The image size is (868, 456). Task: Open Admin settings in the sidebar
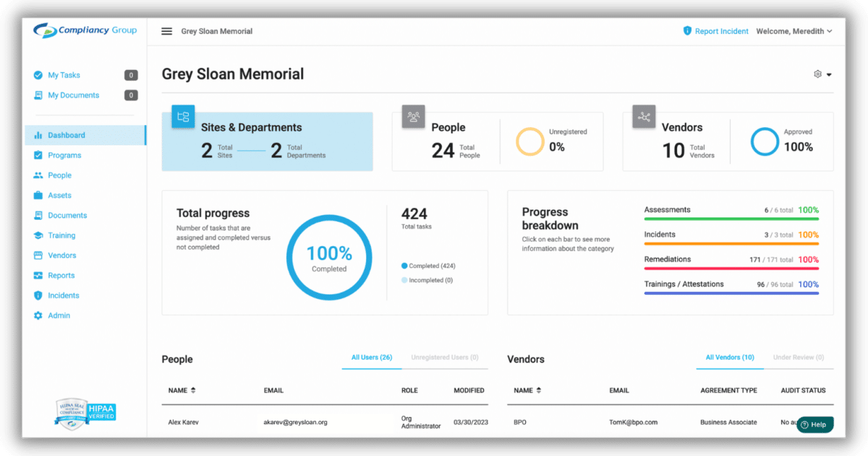(x=59, y=316)
